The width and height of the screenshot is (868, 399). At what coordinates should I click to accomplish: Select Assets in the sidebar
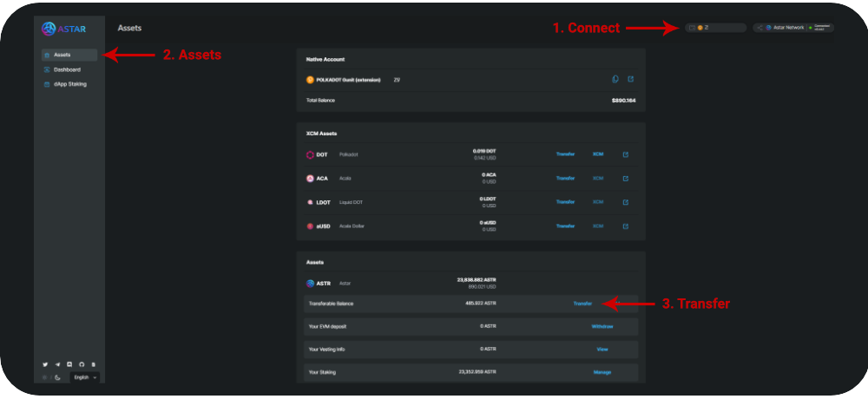pyautogui.click(x=62, y=55)
